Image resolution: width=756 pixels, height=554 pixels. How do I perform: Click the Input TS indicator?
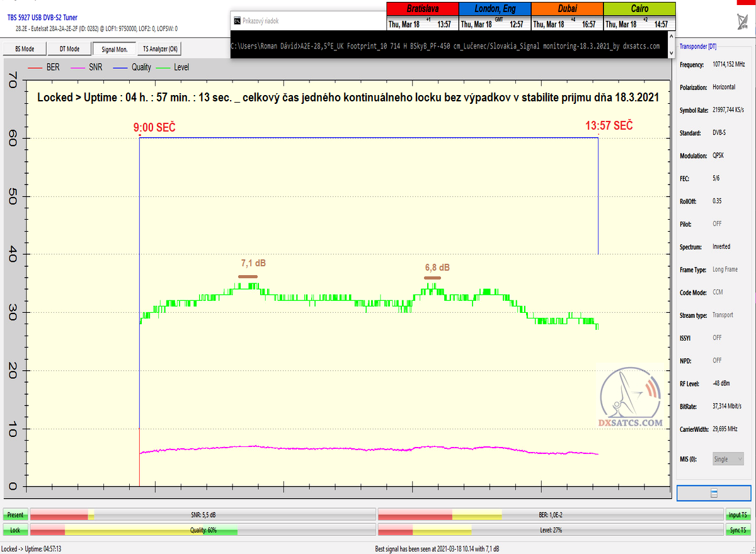(x=738, y=514)
